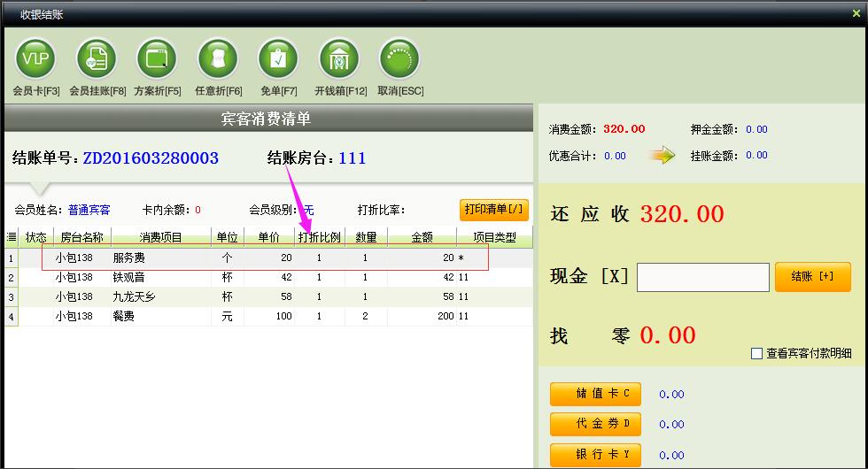868x469 pixels.
Task: Click the 状态 column header
Action: point(36,237)
